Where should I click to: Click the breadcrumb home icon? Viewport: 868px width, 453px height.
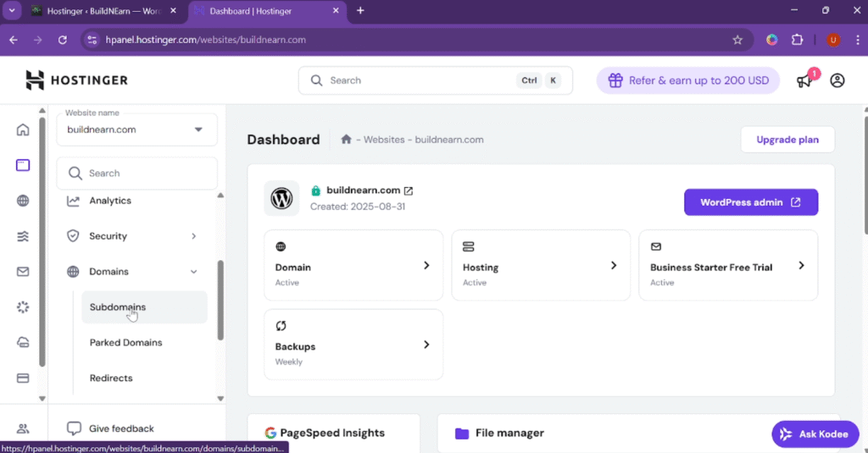[346, 139]
